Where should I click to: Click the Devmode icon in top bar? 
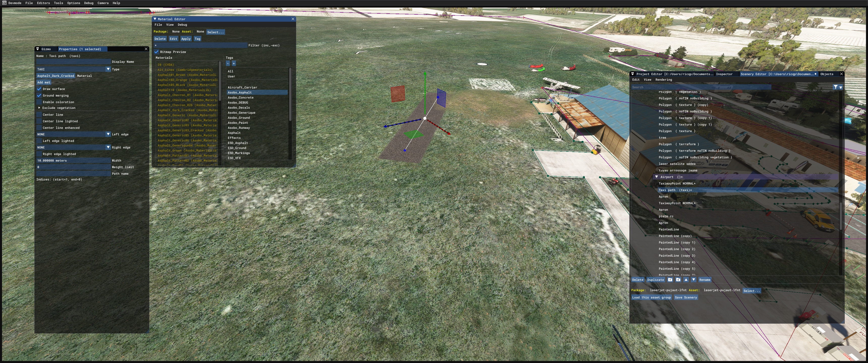[4, 3]
